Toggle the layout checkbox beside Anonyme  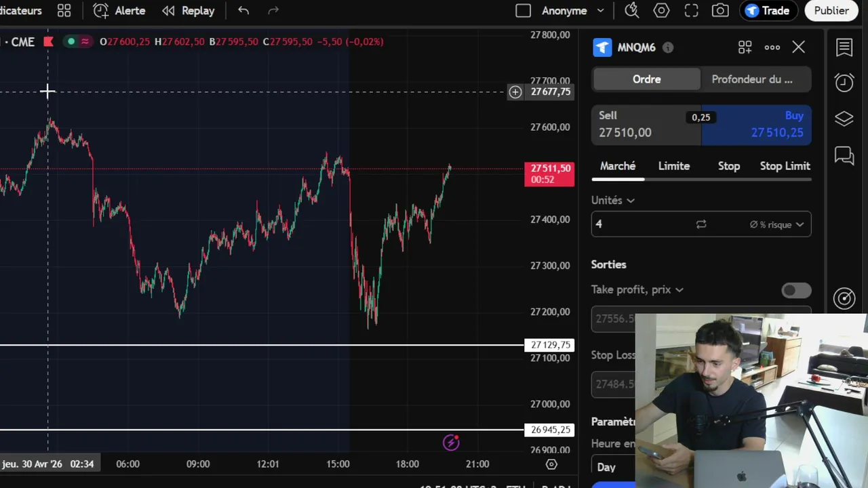[523, 11]
